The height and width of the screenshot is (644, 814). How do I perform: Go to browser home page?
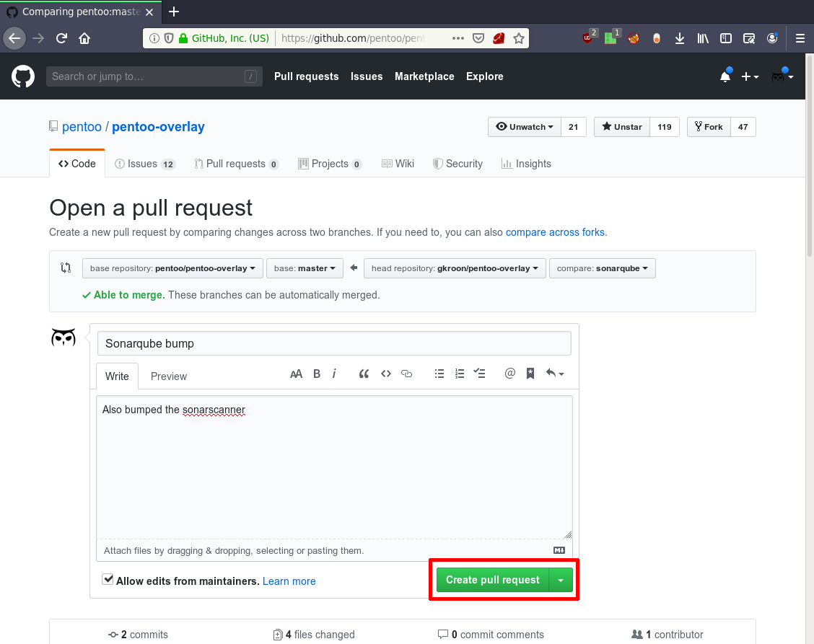[84, 38]
